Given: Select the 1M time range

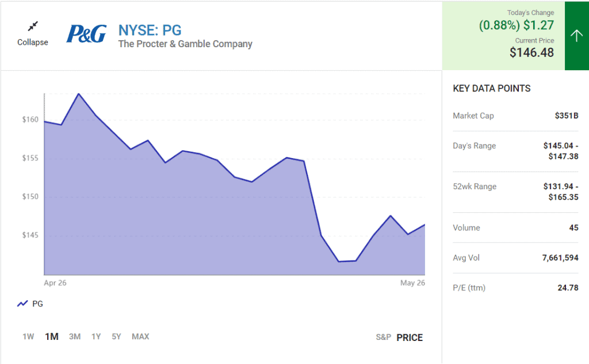Looking at the screenshot, I should pos(52,336).
